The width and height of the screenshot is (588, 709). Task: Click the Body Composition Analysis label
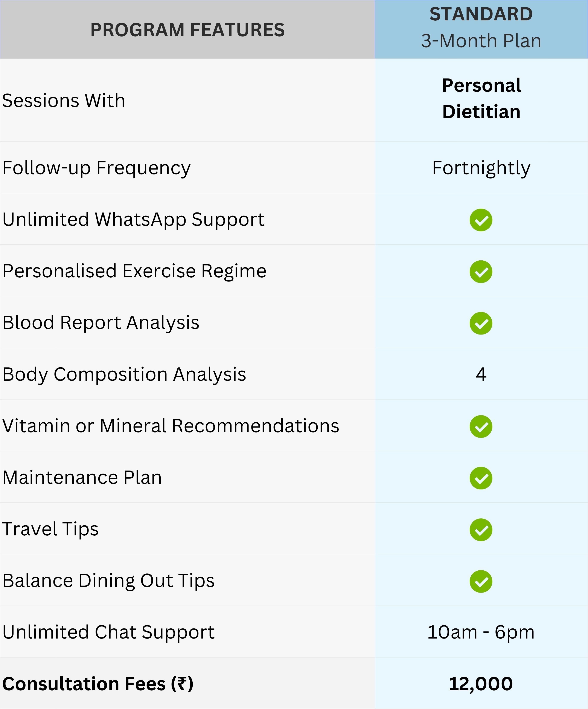[x=124, y=374]
